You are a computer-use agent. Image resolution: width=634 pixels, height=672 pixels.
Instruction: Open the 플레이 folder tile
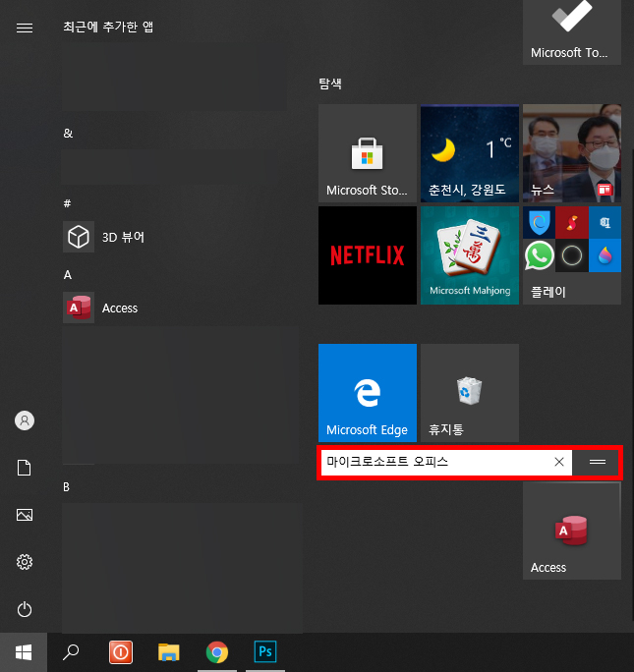click(x=572, y=255)
